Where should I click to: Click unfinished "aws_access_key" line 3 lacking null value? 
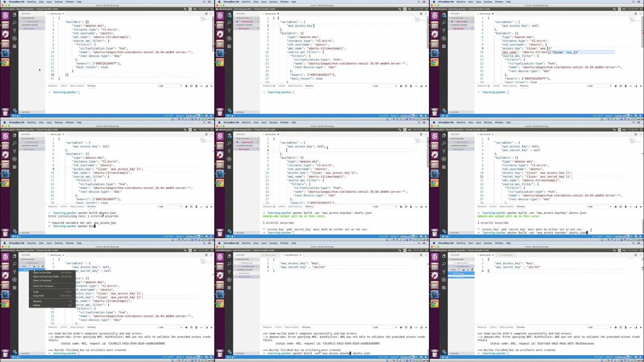[x=300, y=26]
